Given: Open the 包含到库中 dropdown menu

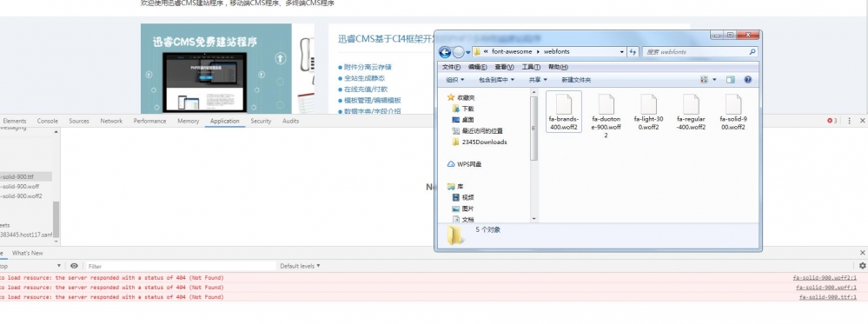Looking at the screenshot, I should click(496, 80).
